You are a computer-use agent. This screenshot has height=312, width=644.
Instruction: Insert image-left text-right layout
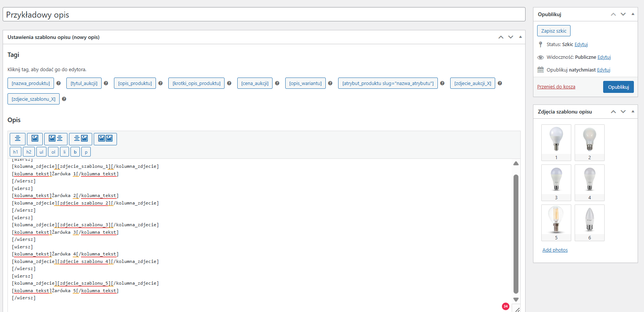56,139
